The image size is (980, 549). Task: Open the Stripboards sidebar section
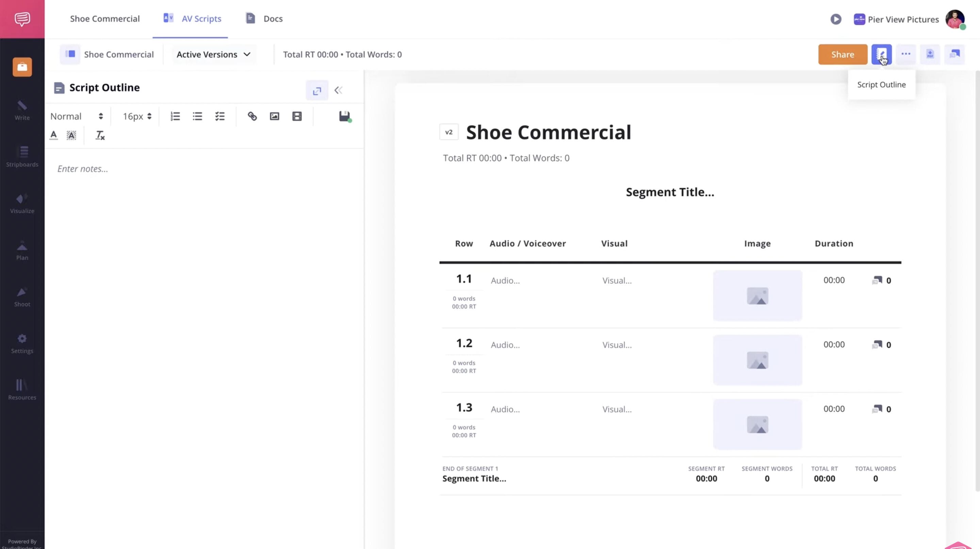pyautogui.click(x=22, y=156)
